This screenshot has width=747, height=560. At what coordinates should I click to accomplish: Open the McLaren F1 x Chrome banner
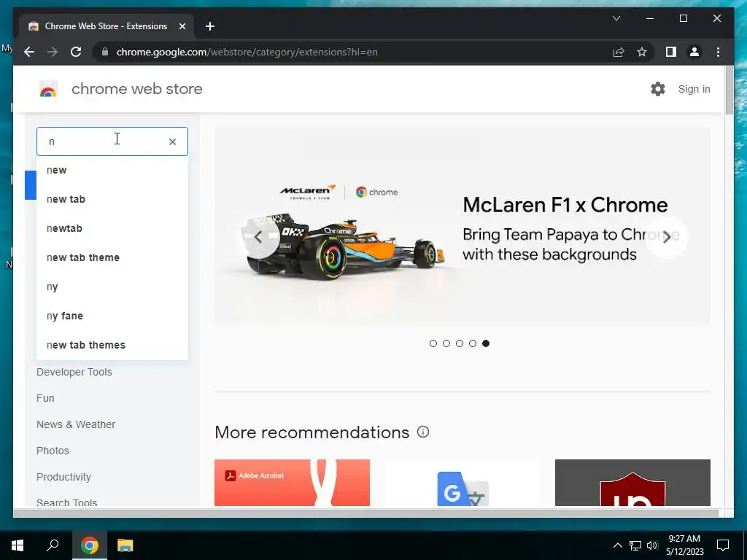462,227
